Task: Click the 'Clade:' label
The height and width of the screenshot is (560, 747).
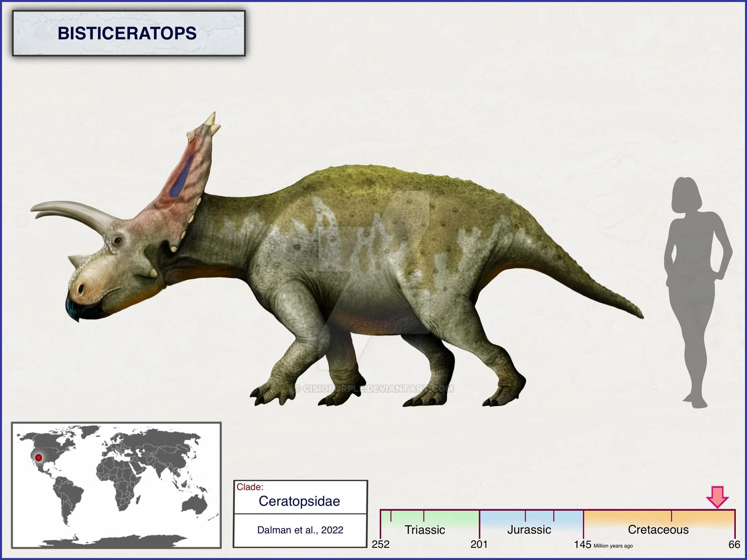Action: [x=250, y=487]
